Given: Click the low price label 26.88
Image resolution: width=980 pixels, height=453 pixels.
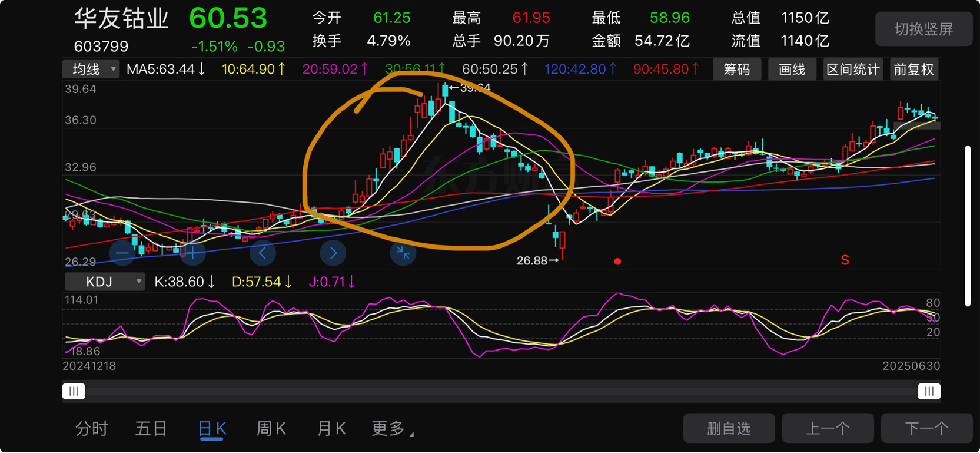Looking at the screenshot, I should [532, 260].
